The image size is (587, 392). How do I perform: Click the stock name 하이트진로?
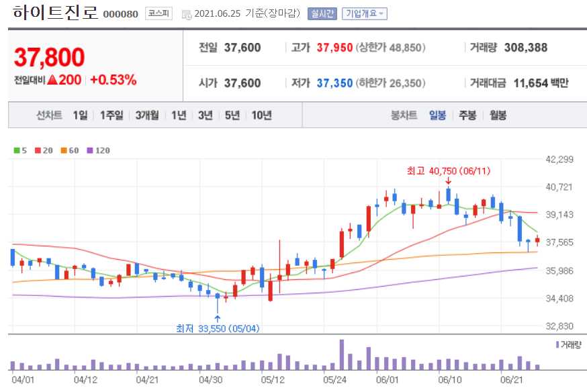pyautogui.click(x=55, y=12)
